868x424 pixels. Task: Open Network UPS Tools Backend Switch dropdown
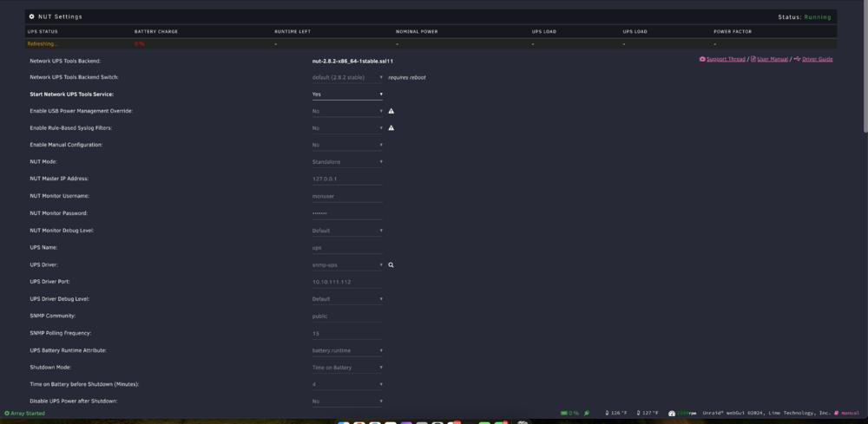pos(347,77)
